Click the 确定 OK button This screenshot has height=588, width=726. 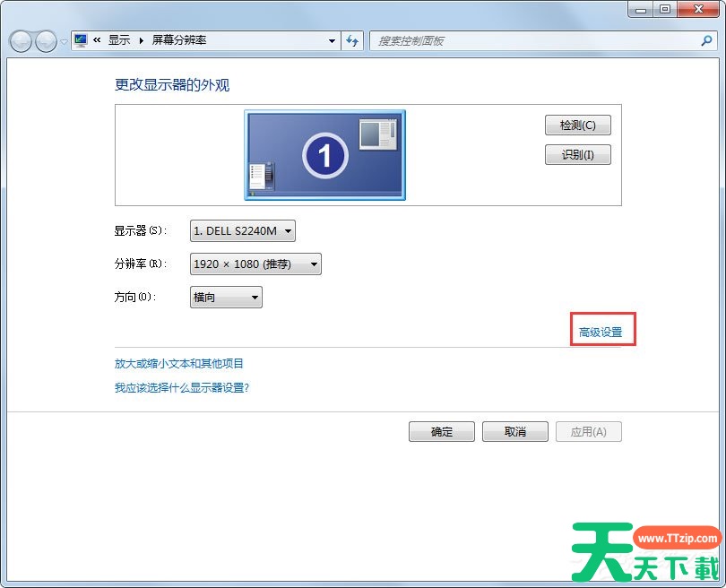click(x=442, y=431)
